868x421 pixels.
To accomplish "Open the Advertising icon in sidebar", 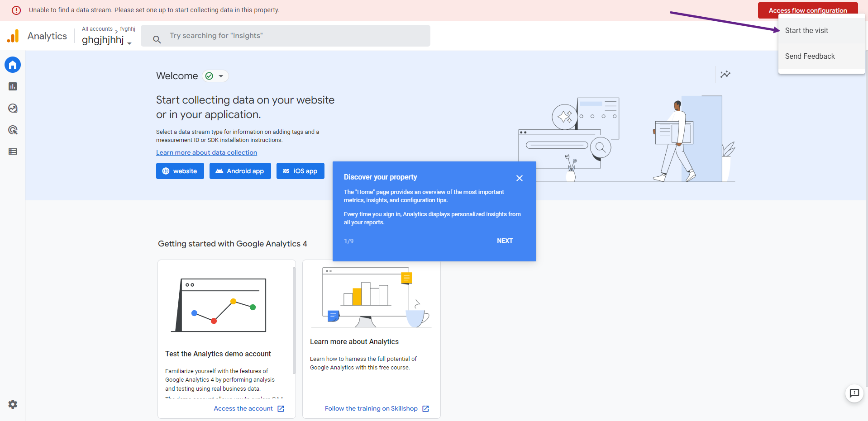I will pyautogui.click(x=13, y=130).
